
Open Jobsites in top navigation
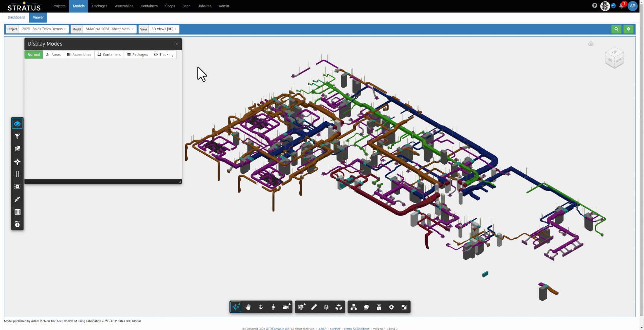205,6
